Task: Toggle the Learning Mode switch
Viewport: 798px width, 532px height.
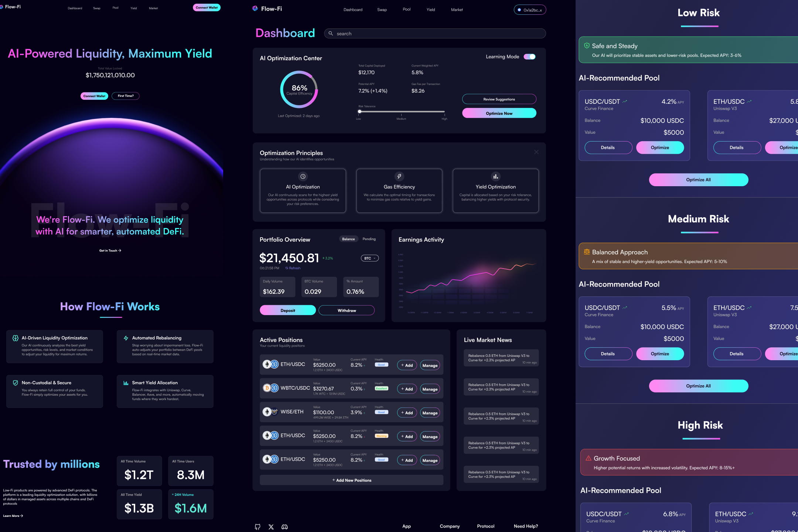Action: [x=529, y=57]
